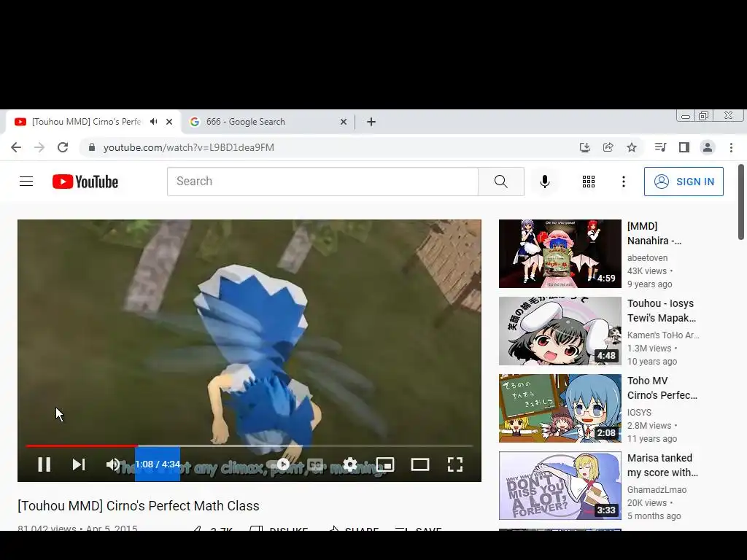747x560 pixels.
Task: Click Touhou - Iosys Tewi's Mapak title
Action: pyautogui.click(x=661, y=311)
